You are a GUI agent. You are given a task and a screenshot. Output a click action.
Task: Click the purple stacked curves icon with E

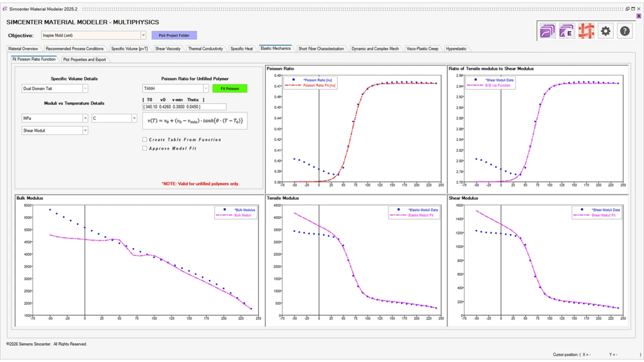point(567,31)
